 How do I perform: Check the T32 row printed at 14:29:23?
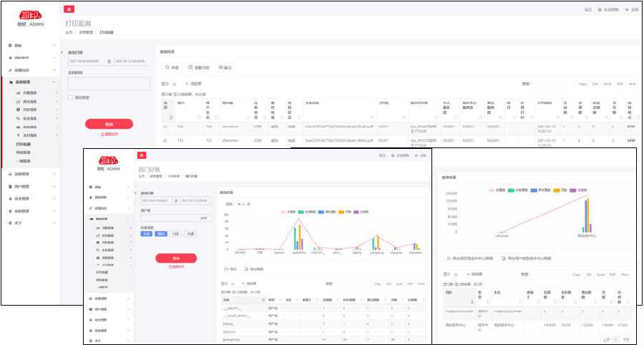[x=165, y=140]
